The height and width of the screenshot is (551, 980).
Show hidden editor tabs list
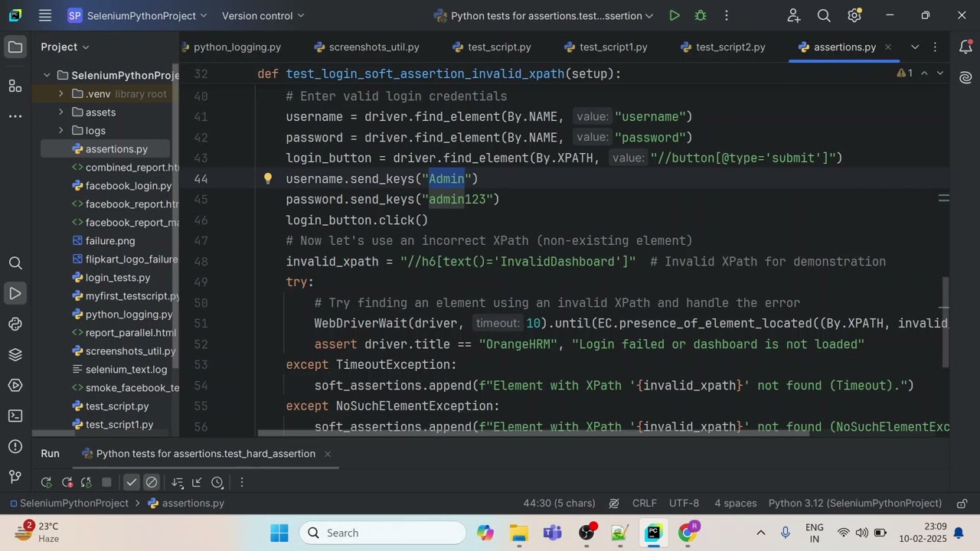[915, 47]
